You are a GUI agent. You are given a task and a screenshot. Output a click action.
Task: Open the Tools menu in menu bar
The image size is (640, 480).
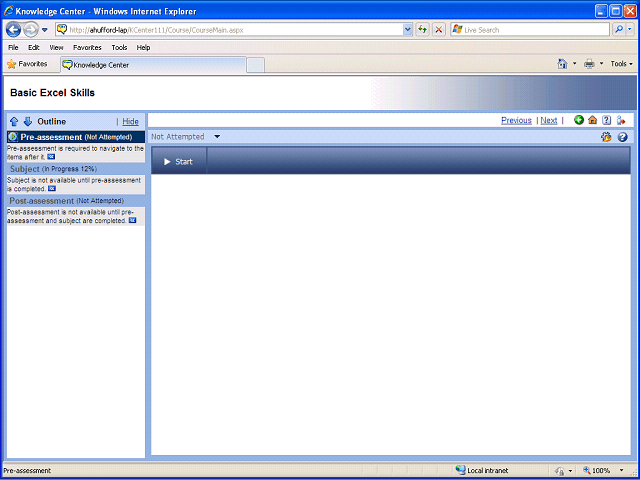coord(119,47)
